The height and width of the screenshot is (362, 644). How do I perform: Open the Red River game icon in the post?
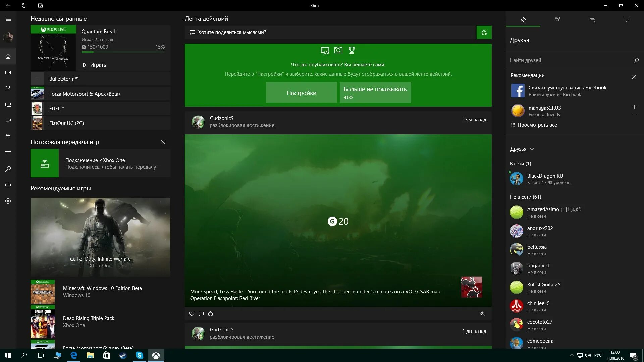pos(472,287)
